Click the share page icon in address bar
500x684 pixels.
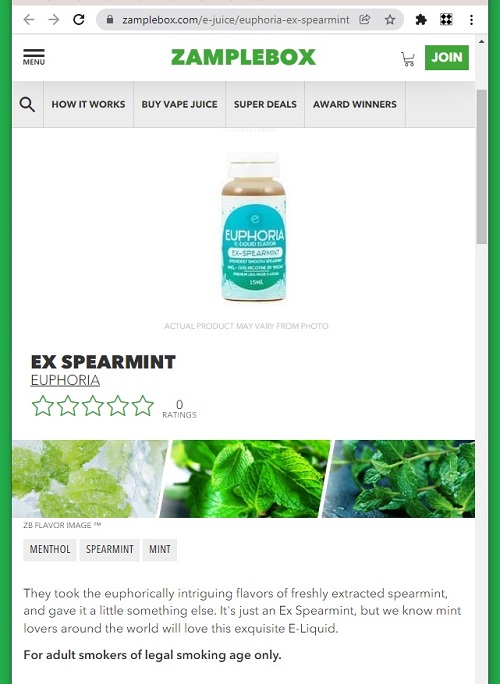click(x=365, y=20)
